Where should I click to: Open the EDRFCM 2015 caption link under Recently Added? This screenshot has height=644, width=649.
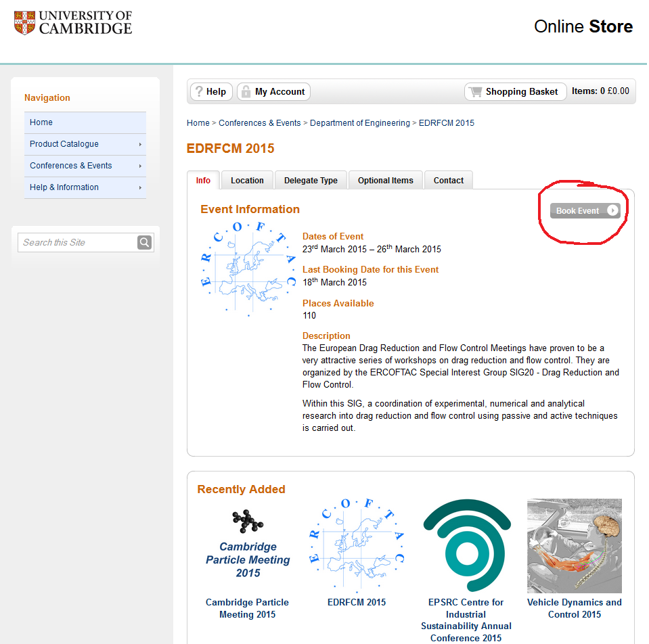(357, 602)
